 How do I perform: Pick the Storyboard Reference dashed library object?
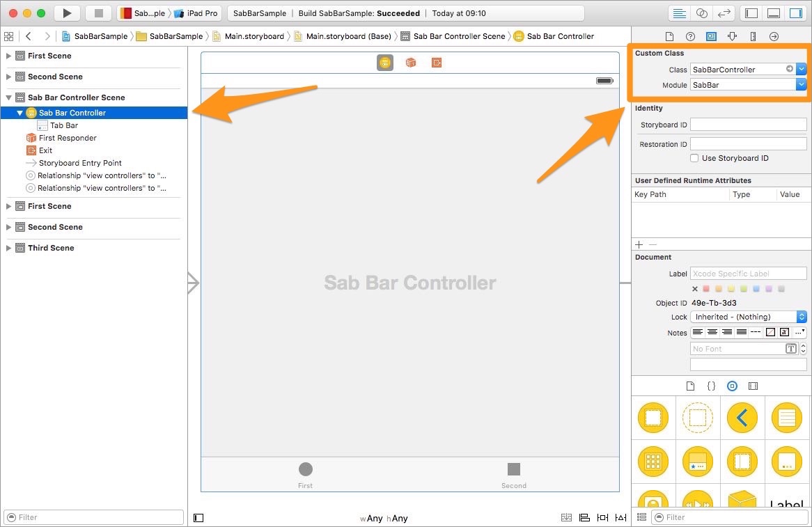698,417
